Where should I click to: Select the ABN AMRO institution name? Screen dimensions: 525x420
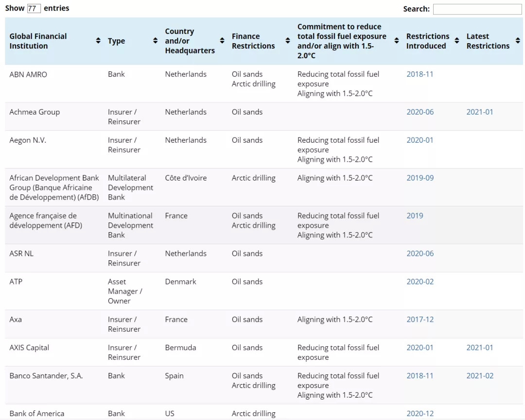point(28,74)
